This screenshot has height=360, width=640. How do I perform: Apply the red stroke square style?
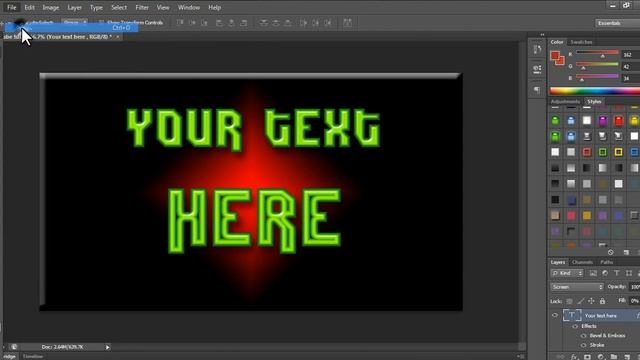click(x=587, y=152)
